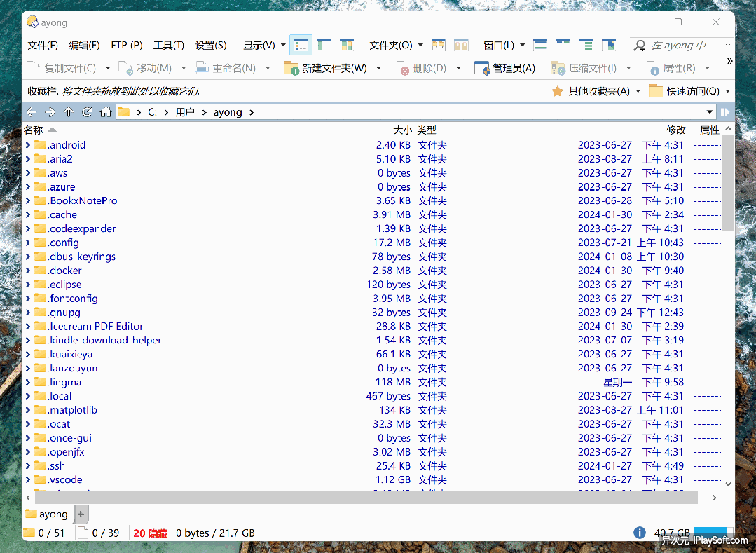
Task: Open the 工具(T) menu
Action: [168, 46]
